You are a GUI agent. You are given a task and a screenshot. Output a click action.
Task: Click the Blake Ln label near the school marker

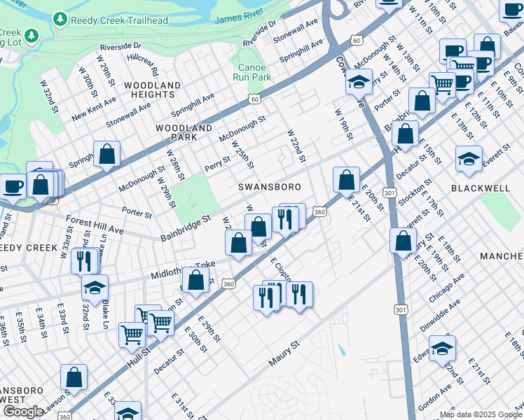click(106, 314)
